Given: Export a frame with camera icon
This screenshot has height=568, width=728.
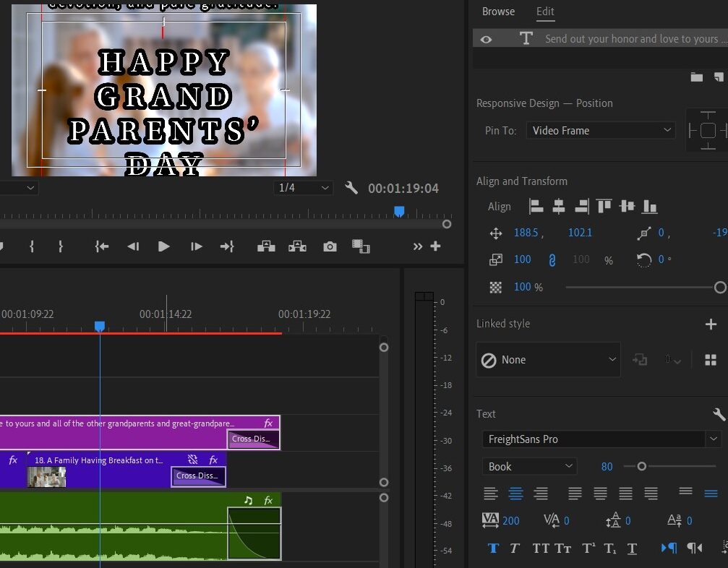Looking at the screenshot, I should (330, 246).
